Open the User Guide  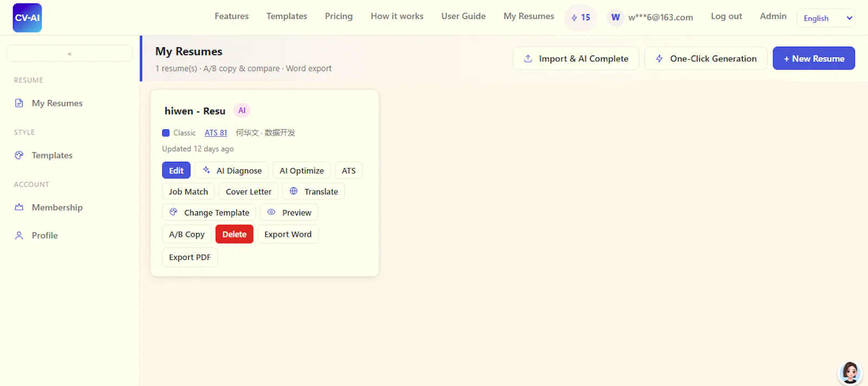(x=463, y=16)
